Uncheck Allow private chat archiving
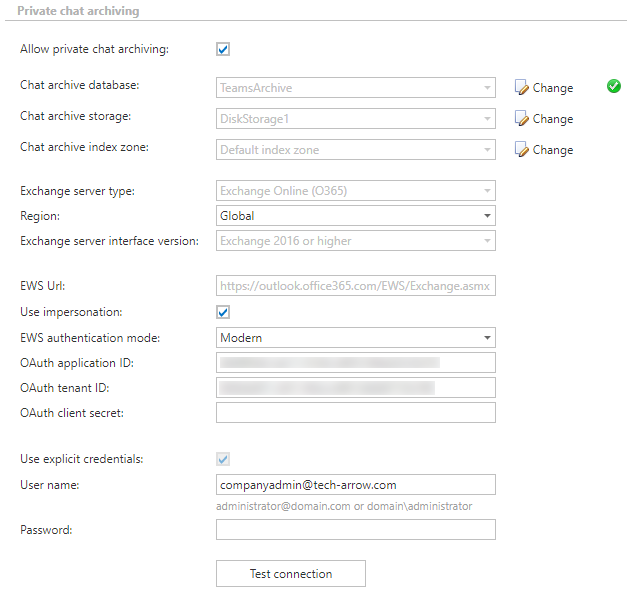Image resolution: width=631 pixels, height=592 pixels. click(223, 48)
